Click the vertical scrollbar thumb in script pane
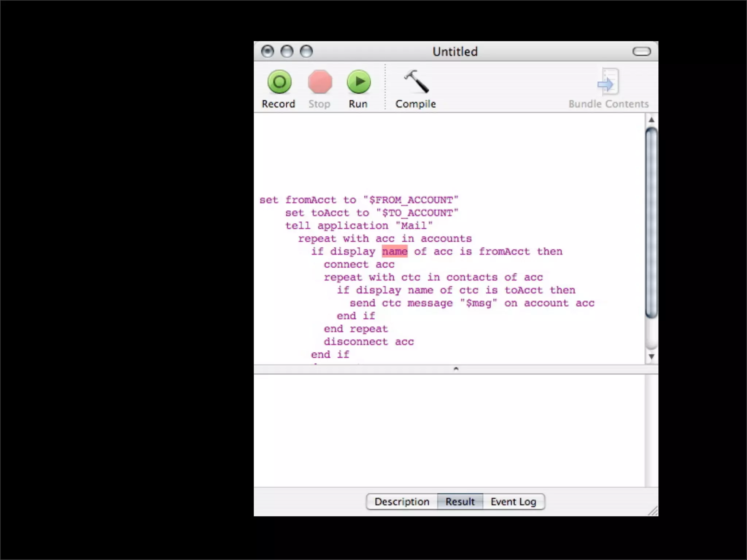This screenshot has width=747, height=560. click(x=651, y=223)
